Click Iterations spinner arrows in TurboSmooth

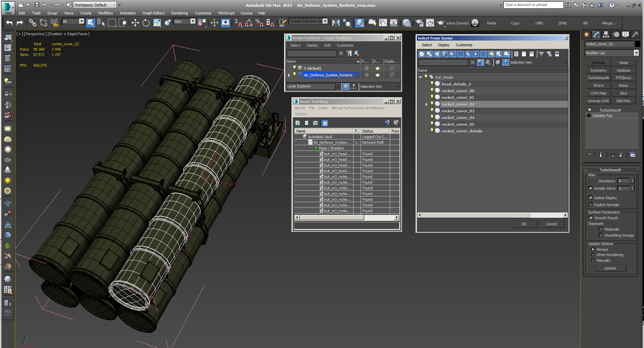click(632, 181)
